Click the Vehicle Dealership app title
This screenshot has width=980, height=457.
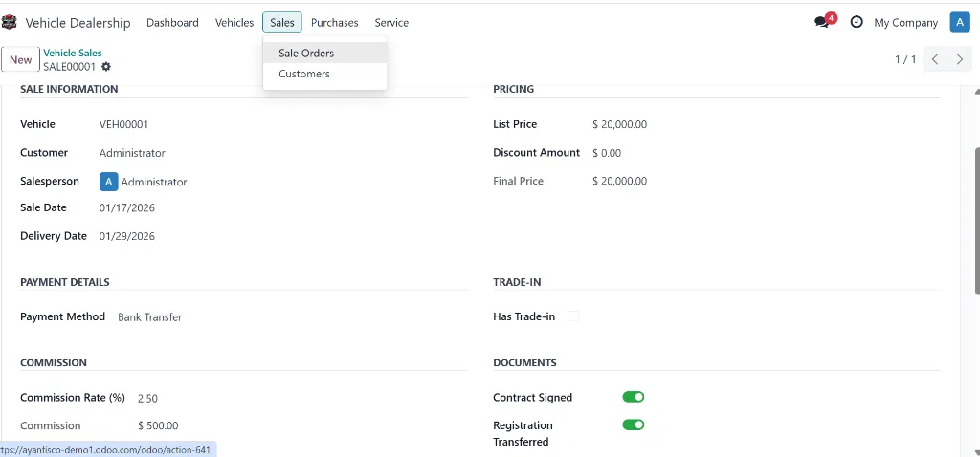coord(78,23)
